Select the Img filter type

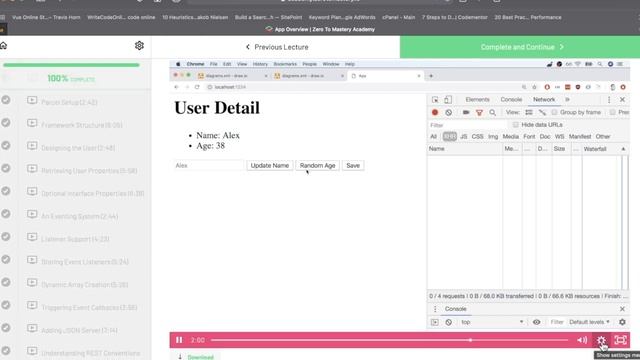493,137
